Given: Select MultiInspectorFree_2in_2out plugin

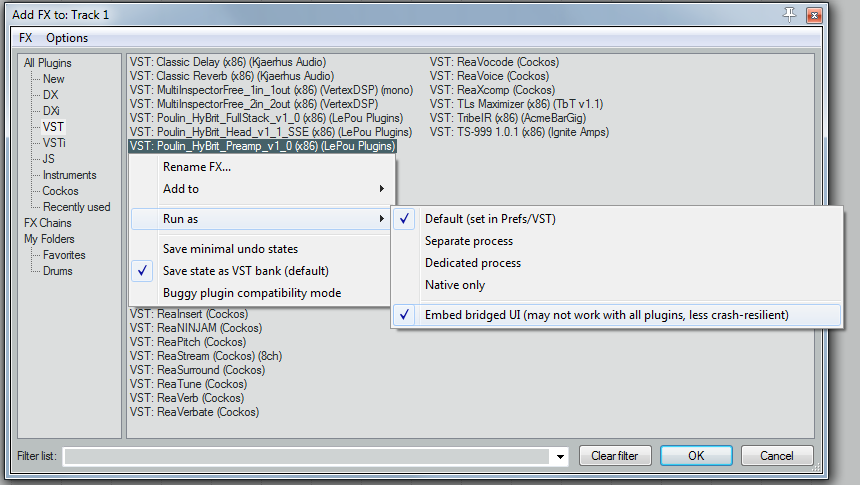Looking at the screenshot, I should (253, 104).
